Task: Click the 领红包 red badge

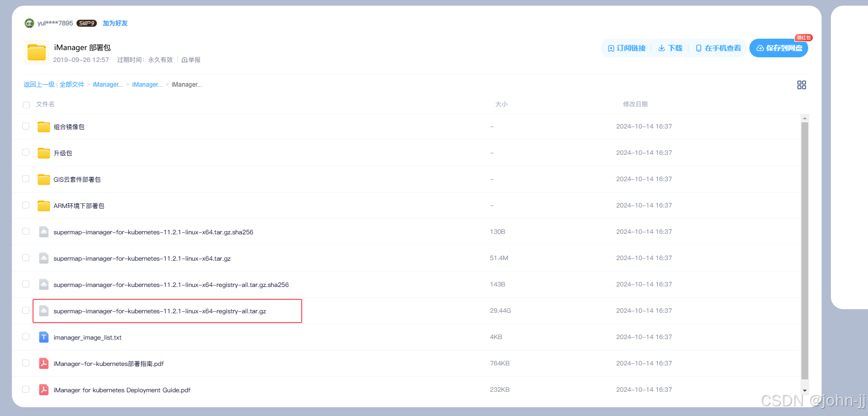Action: coord(804,38)
